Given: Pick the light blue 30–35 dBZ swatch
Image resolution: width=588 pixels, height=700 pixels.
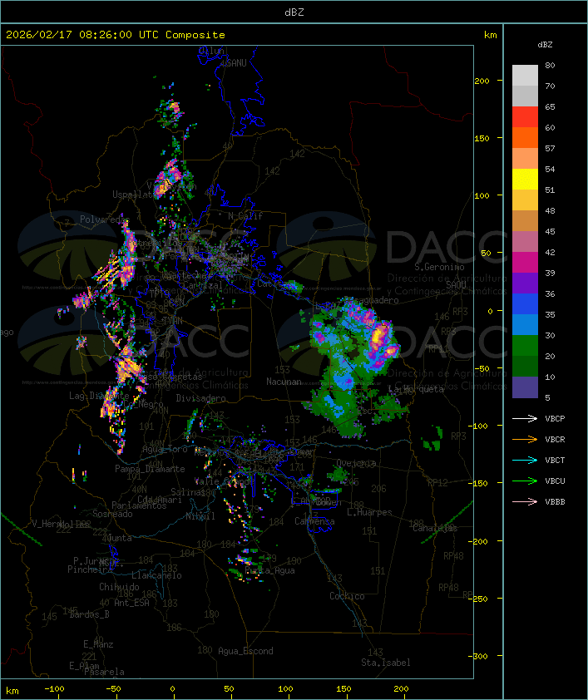Looking at the screenshot, I should pyautogui.click(x=525, y=325).
